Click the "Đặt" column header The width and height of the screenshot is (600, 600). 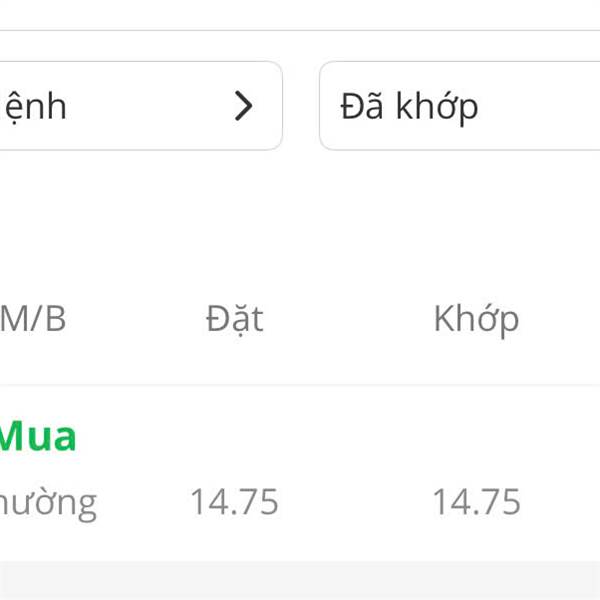click(x=235, y=319)
